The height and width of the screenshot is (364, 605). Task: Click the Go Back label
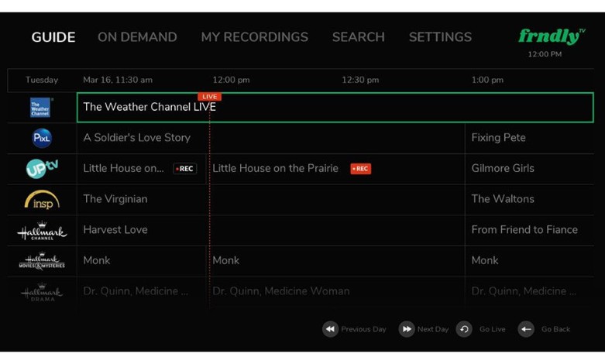(x=555, y=329)
